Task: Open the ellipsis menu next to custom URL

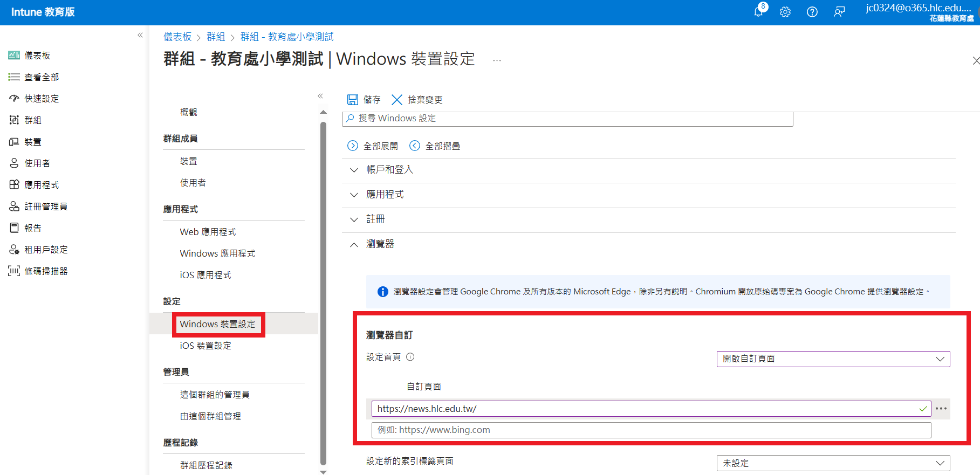Action: pos(941,409)
